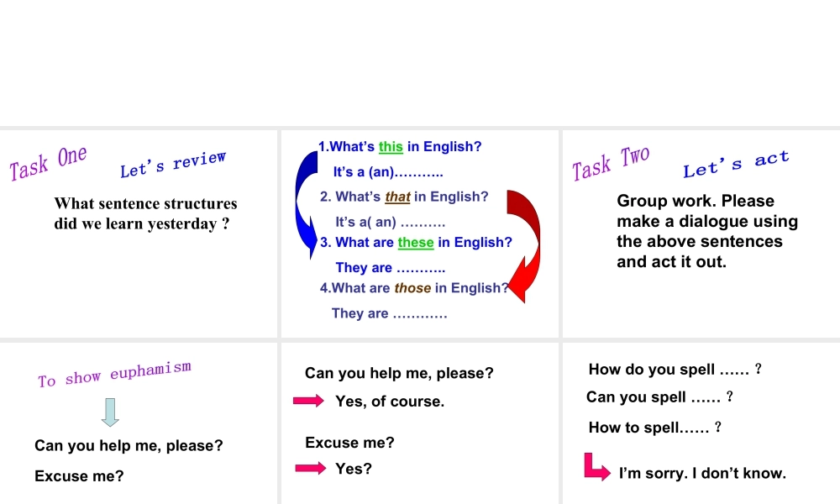Screen dimensions: 840x504
Task: Click the "Let's act" title text
Action: (736, 165)
